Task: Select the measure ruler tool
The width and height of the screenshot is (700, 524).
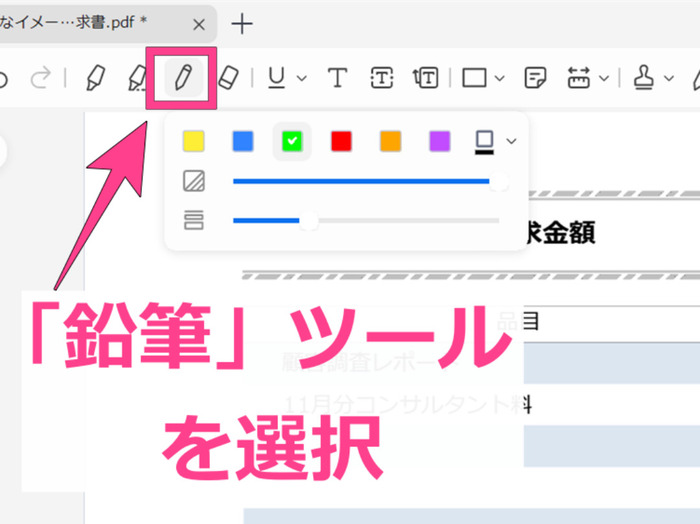Action: [x=579, y=78]
